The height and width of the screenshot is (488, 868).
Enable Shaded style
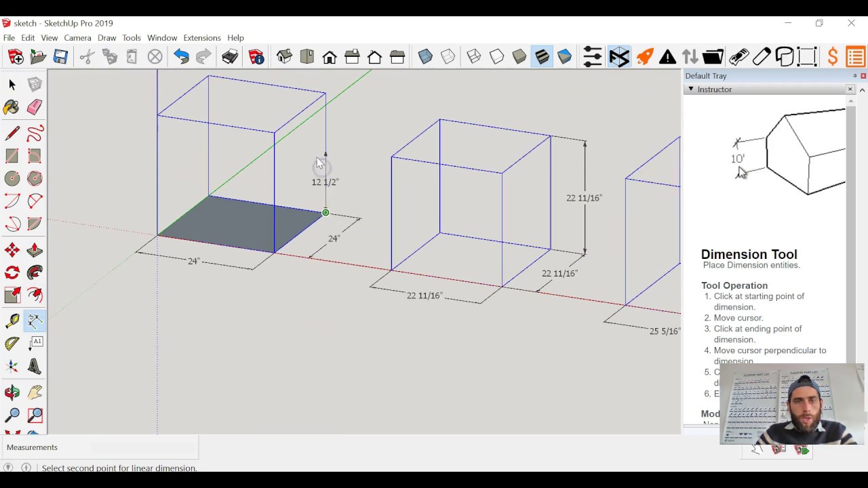coord(519,57)
